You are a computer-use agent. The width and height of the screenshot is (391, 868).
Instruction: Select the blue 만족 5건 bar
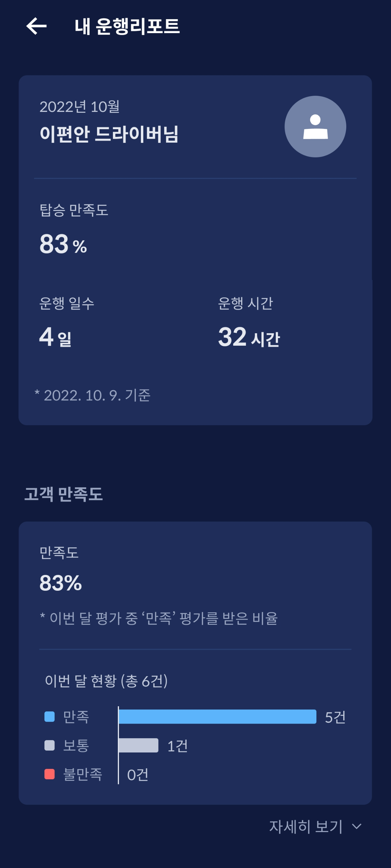[x=218, y=716]
